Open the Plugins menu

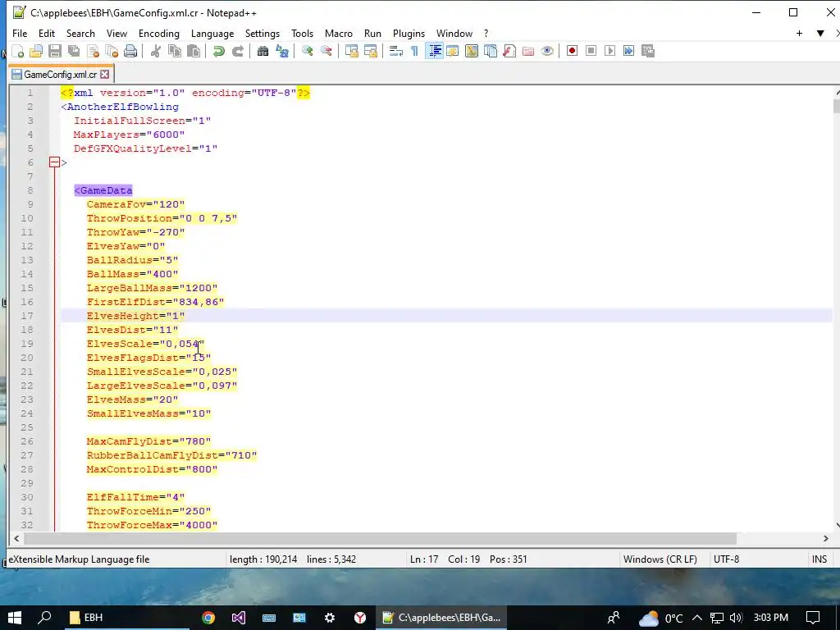coord(409,33)
